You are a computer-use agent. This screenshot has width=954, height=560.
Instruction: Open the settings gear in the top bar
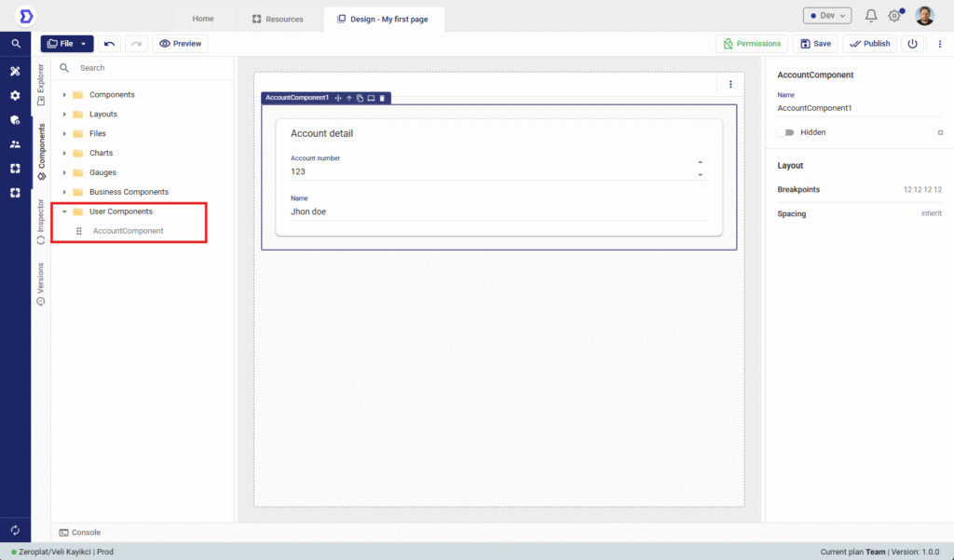[x=894, y=16]
